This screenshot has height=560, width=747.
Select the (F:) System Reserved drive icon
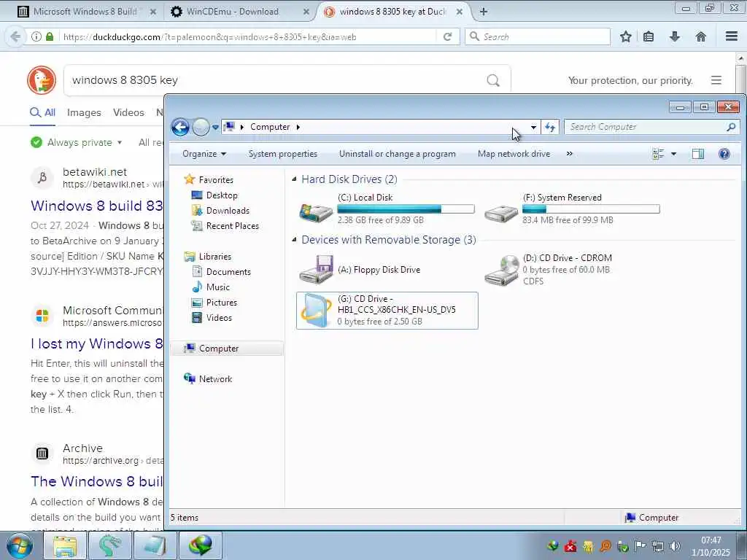click(x=501, y=212)
